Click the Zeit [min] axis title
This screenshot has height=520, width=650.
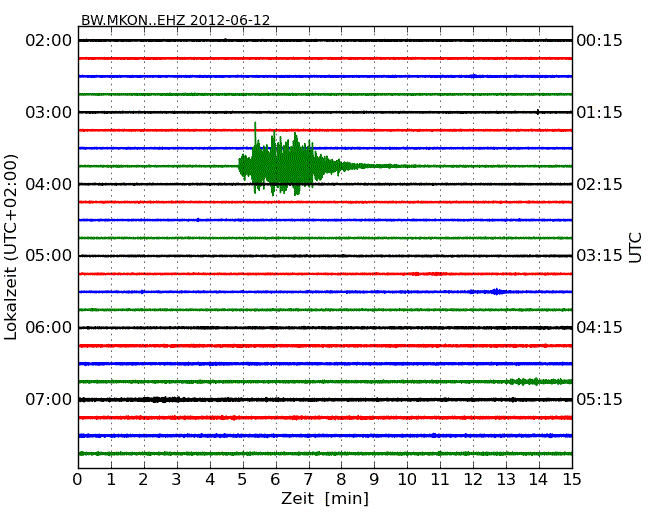pyautogui.click(x=325, y=498)
